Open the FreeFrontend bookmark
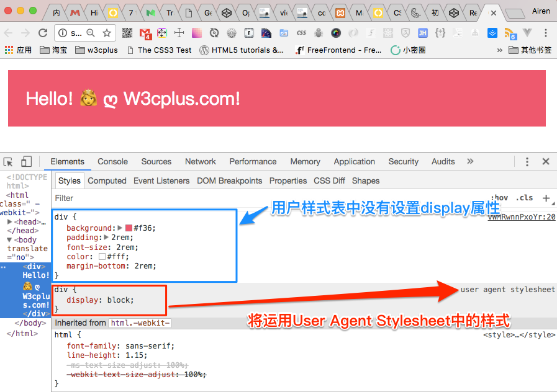Image resolution: width=557 pixels, height=392 pixels. tap(338, 50)
